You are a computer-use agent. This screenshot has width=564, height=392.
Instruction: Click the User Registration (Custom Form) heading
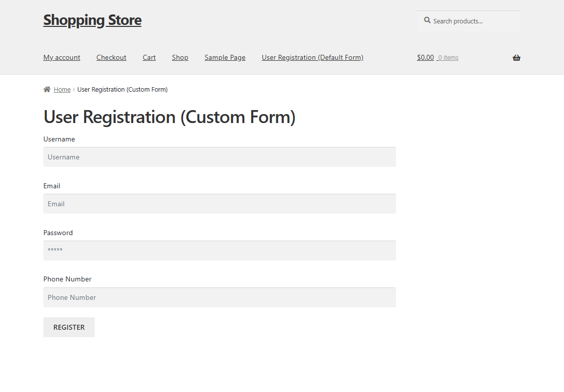pos(170,117)
